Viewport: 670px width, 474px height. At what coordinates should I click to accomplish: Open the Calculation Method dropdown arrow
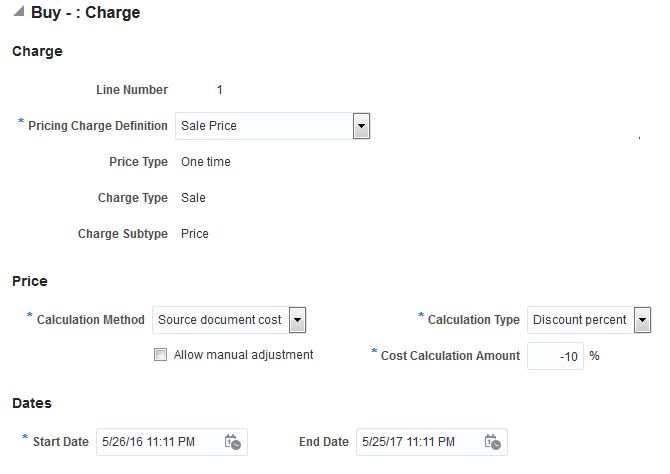pyautogui.click(x=296, y=320)
